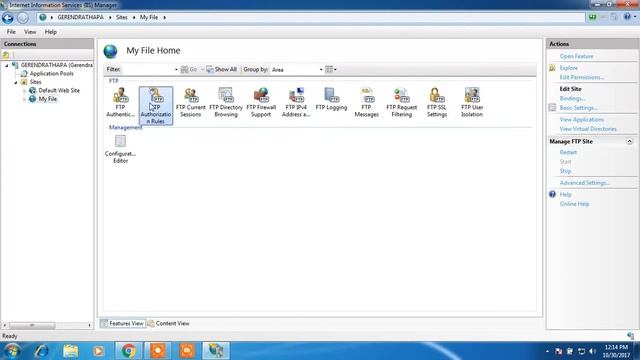The image size is (640, 360).
Task: Collapse the Sites tree node
Action: coord(16,82)
